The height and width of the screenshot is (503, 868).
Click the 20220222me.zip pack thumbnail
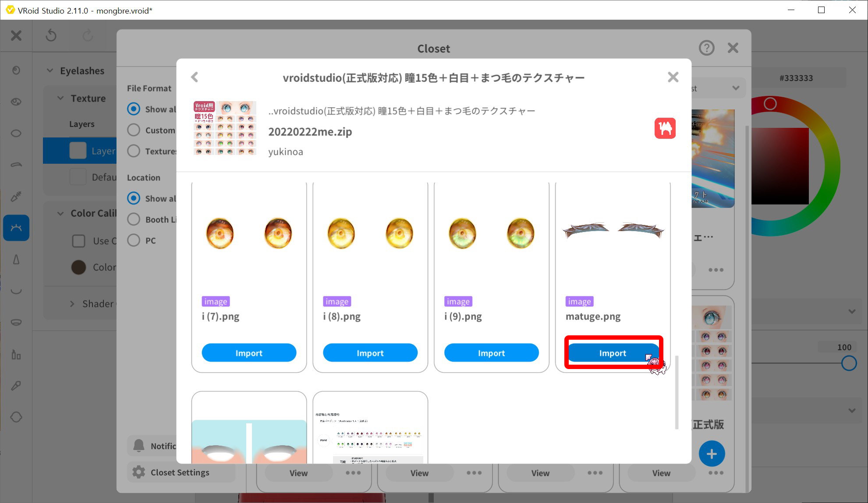coord(225,128)
